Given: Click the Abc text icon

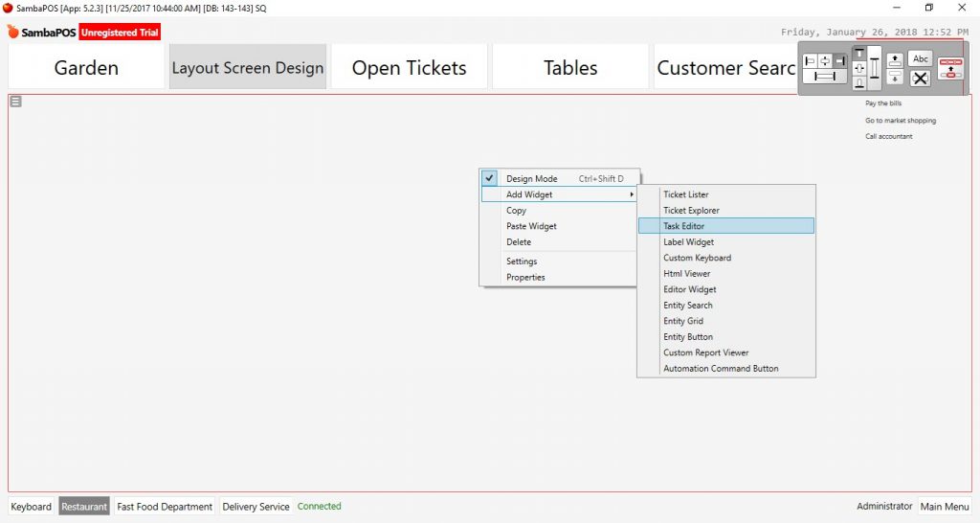Looking at the screenshot, I should tap(920, 58).
